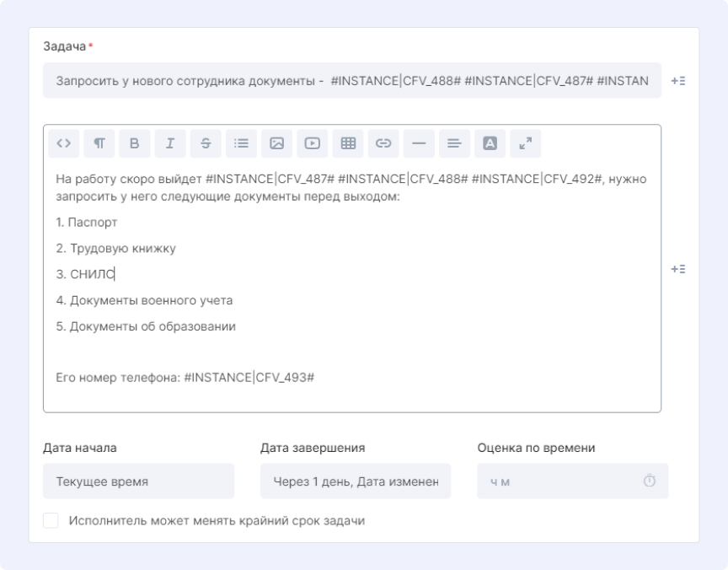Open the "Дата начала" dropdown

click(x=138, y=481)
